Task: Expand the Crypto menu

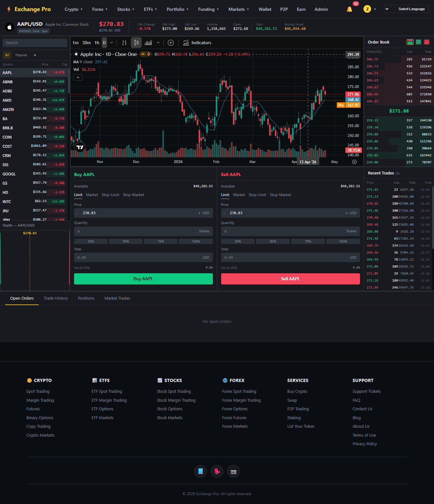Action: pyautogui.click(x=73, y=9)
